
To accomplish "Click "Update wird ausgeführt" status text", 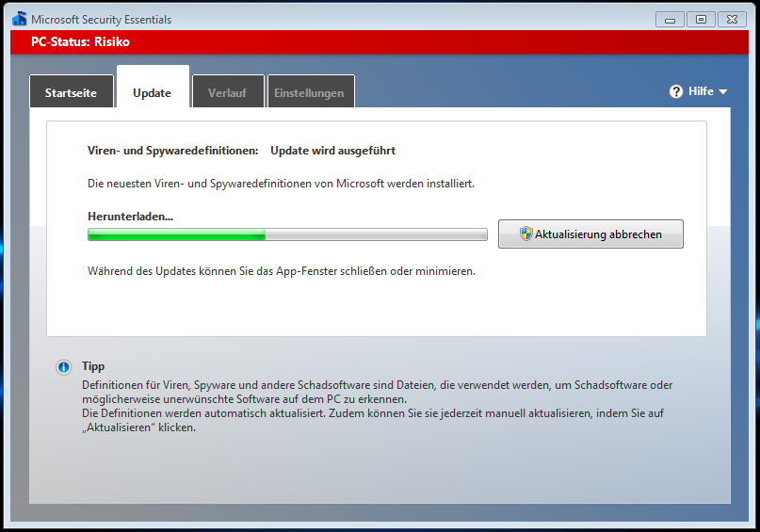I will pyautogui.click(x=333, y=151).
